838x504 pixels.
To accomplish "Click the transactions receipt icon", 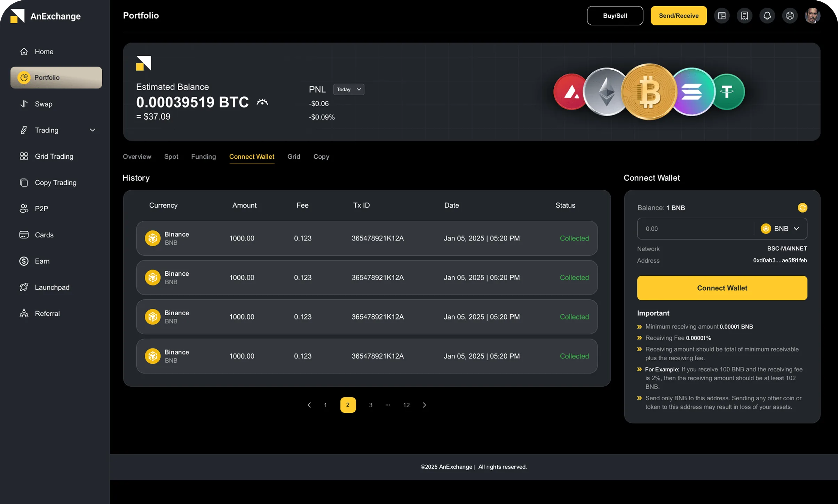I will (744, 15).
